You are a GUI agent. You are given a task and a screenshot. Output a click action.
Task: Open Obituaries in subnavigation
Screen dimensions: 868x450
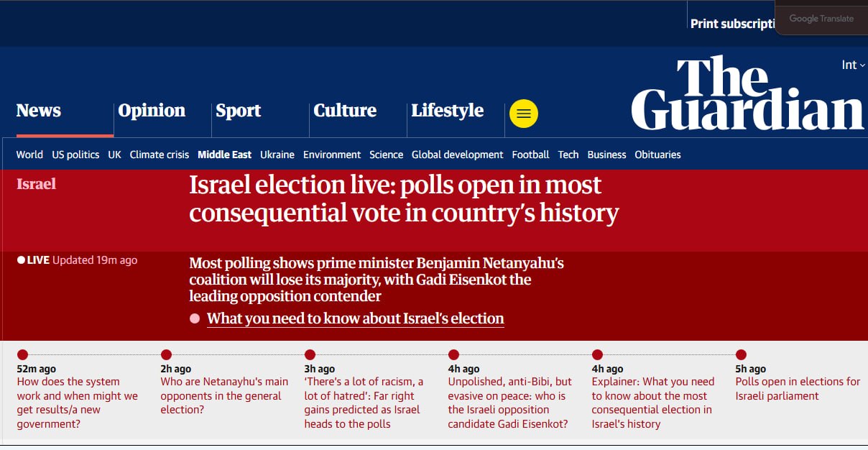coord(657,155)
